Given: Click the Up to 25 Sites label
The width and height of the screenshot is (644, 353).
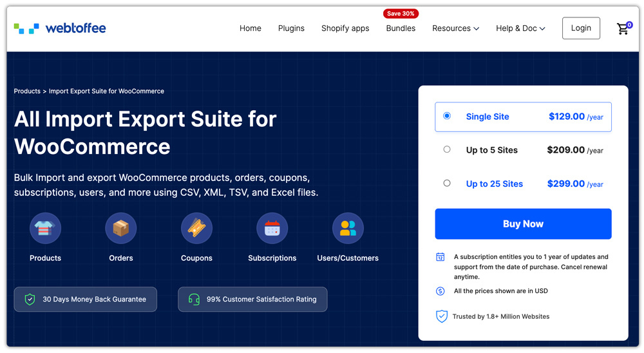Looking at the screenshot, I should coord(495,184).
